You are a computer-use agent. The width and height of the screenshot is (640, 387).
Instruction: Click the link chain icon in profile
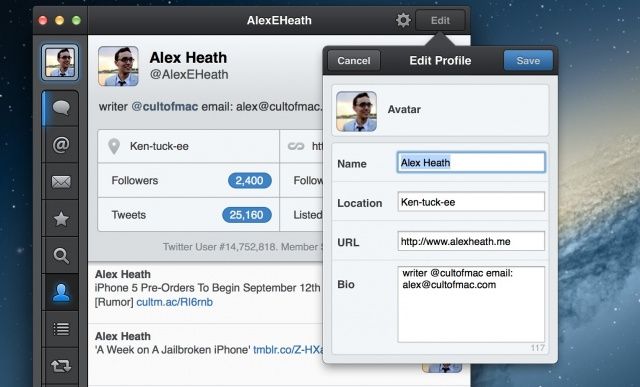coord(296,146)
